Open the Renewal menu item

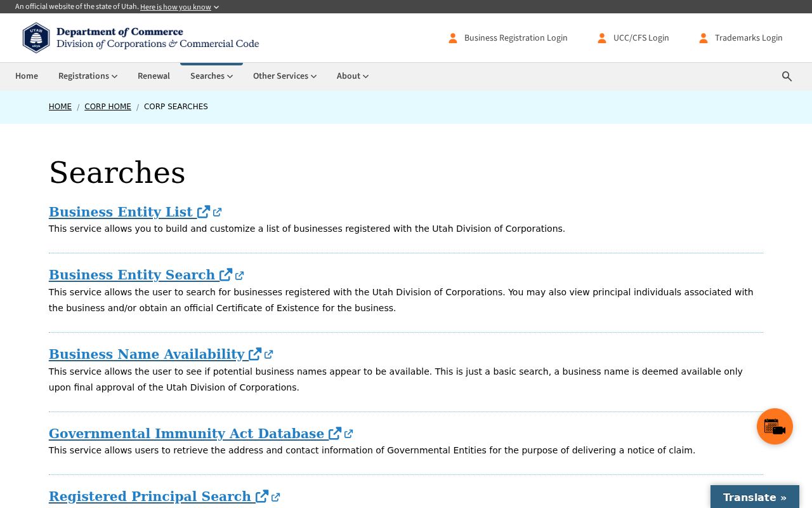pyautogui.click(x=154, y=76)
